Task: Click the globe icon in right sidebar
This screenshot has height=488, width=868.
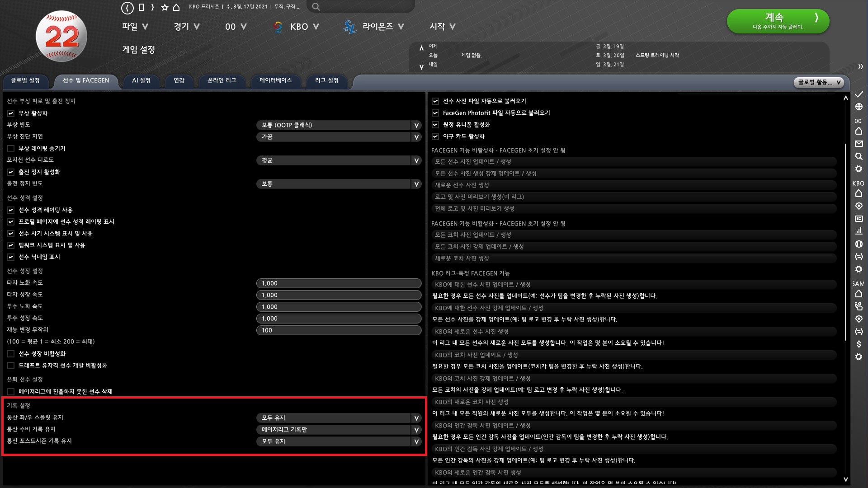Action: click(x=859, y=107)
